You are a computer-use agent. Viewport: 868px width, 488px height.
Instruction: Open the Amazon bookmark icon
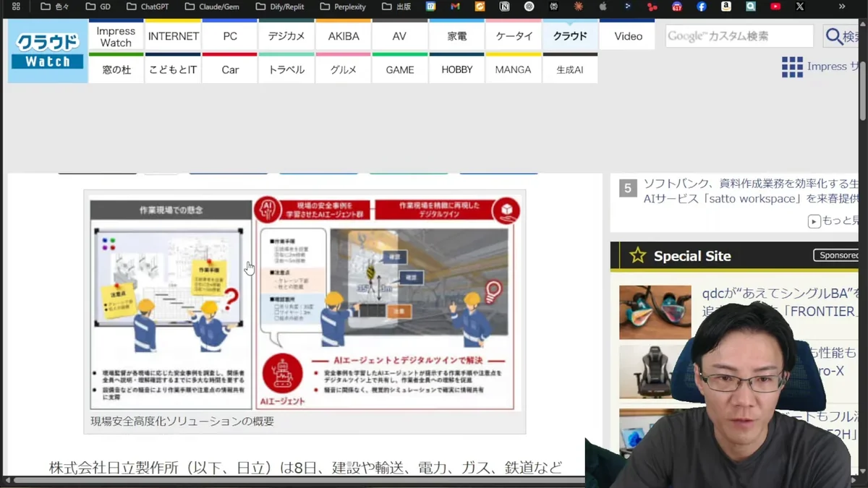(726, 7)
